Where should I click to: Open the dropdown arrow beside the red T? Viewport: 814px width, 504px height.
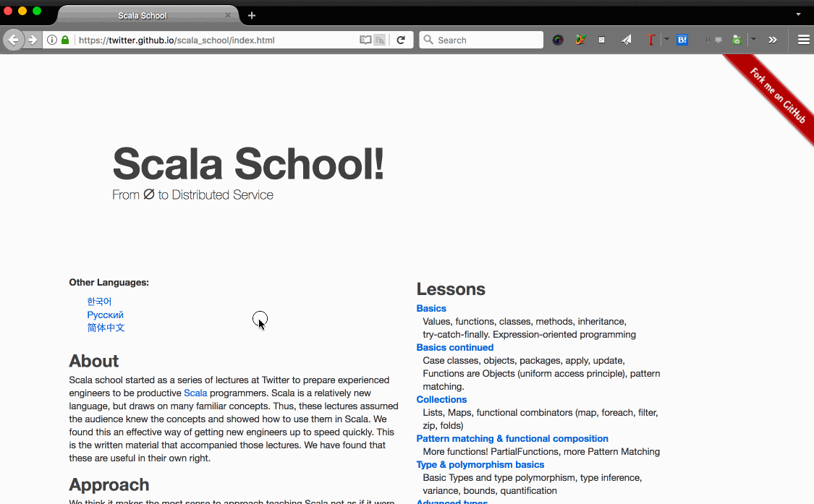tap(666, 40)
